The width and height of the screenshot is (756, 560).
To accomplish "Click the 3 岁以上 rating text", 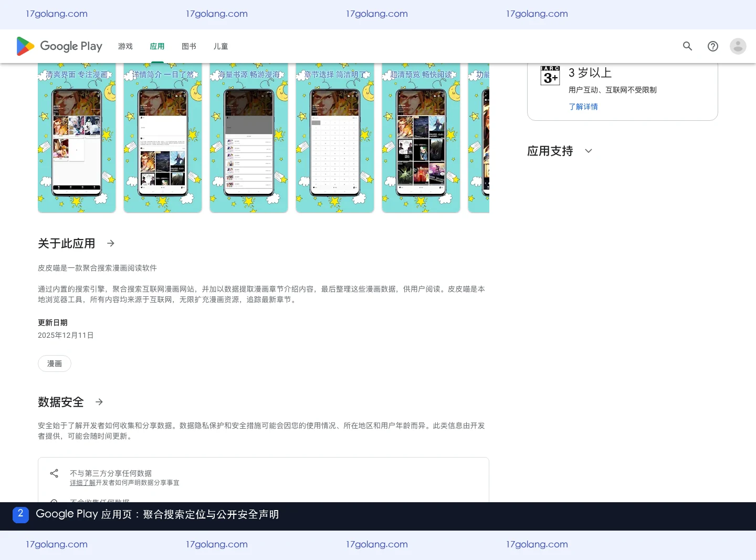I will (x=590, y=72).
